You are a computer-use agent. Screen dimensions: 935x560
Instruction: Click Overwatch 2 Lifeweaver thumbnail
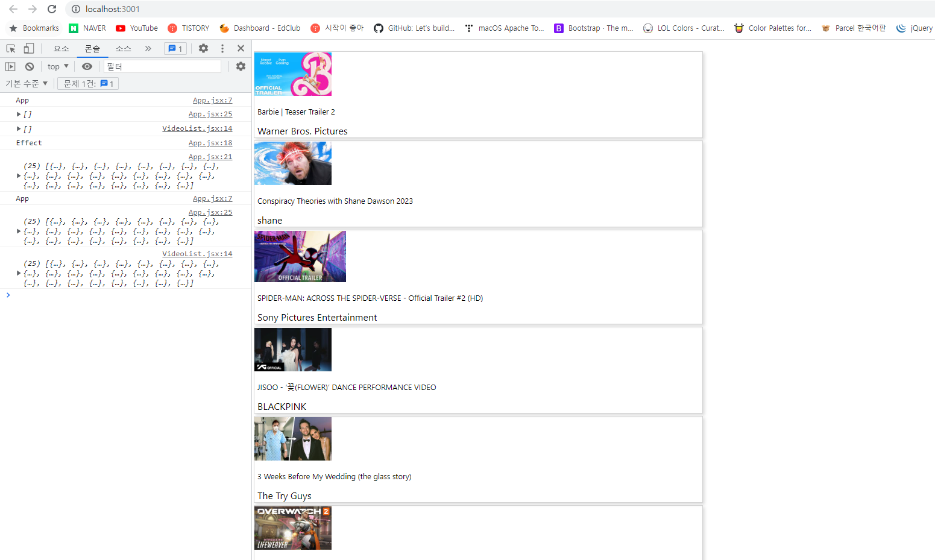[x=293, y=528]
